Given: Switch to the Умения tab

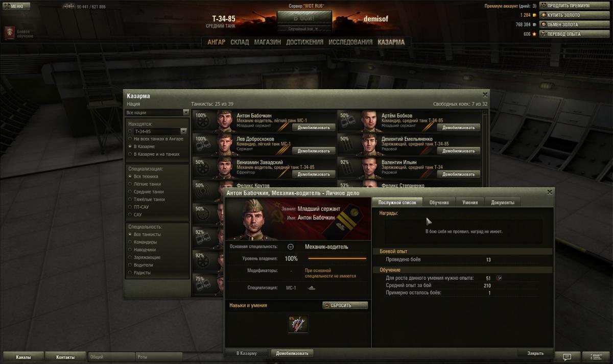Looking at the screenshot, I should [470, 203].
